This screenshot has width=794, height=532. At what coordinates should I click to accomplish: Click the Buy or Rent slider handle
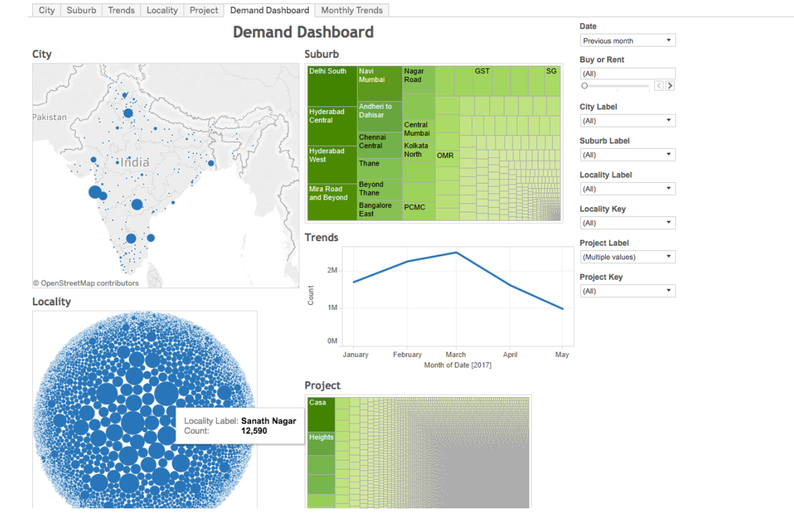585,86
